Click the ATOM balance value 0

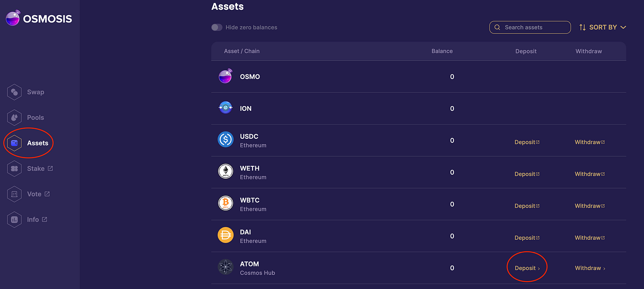tap(452, 268)
